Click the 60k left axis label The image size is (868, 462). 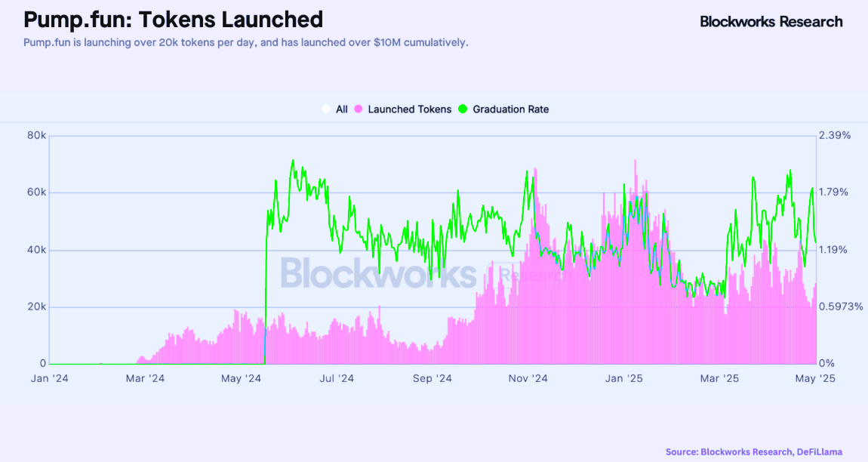36,192
